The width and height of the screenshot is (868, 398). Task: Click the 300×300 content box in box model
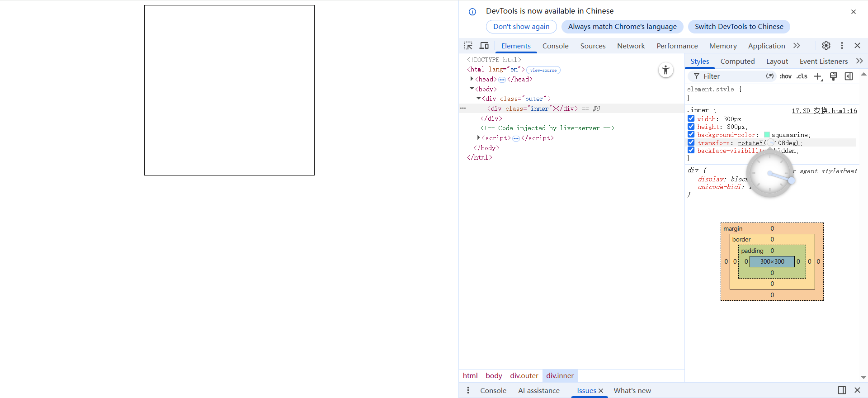point(772,261)
